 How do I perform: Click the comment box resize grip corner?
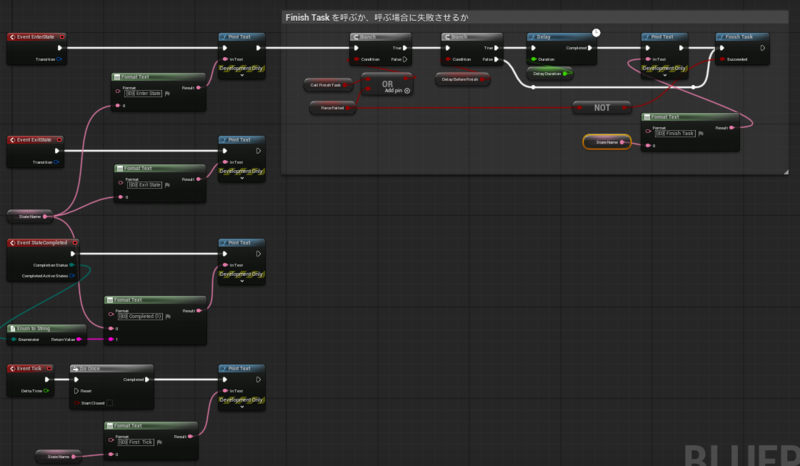click(x=786, y=172)
